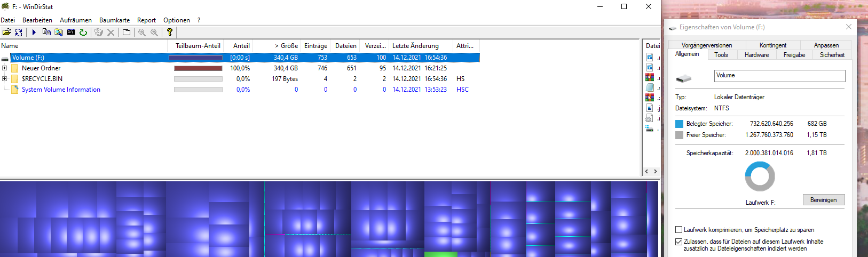Click the extension list right scroll arrow
The image size is (868, 257).
pos(656,172)
